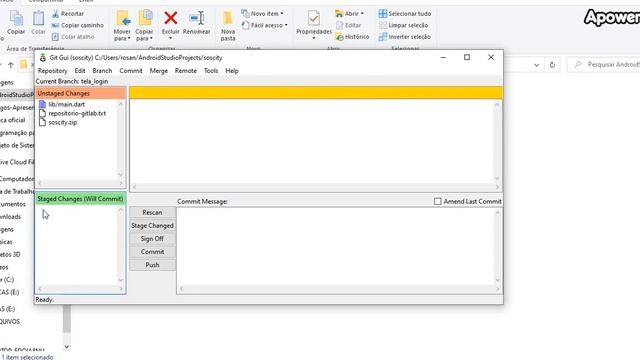640x360 pixels.
Task: Click Inverter seleção in Explorer ribbon
Action: (404, 37)
